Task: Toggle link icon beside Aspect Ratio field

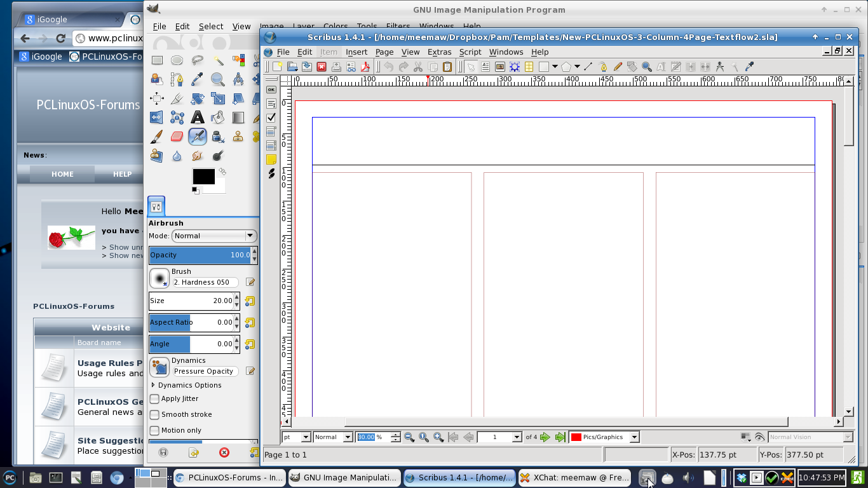Action: 250,323
